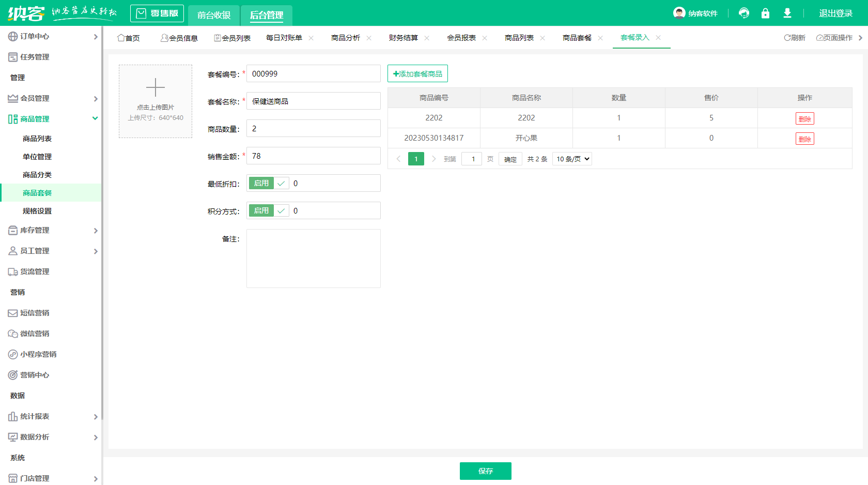868x485 pixels.
Task: Expand the 数据分析 sidebar section
Action: click(34, 437)
